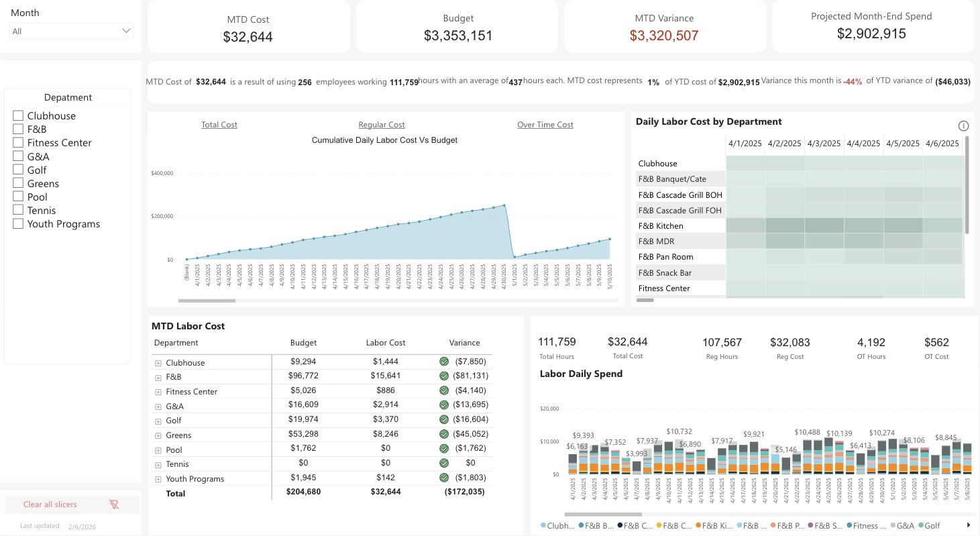Select the Total Cost link above the chart
Screen dimensions: 980x536
[x=219, y=124]
